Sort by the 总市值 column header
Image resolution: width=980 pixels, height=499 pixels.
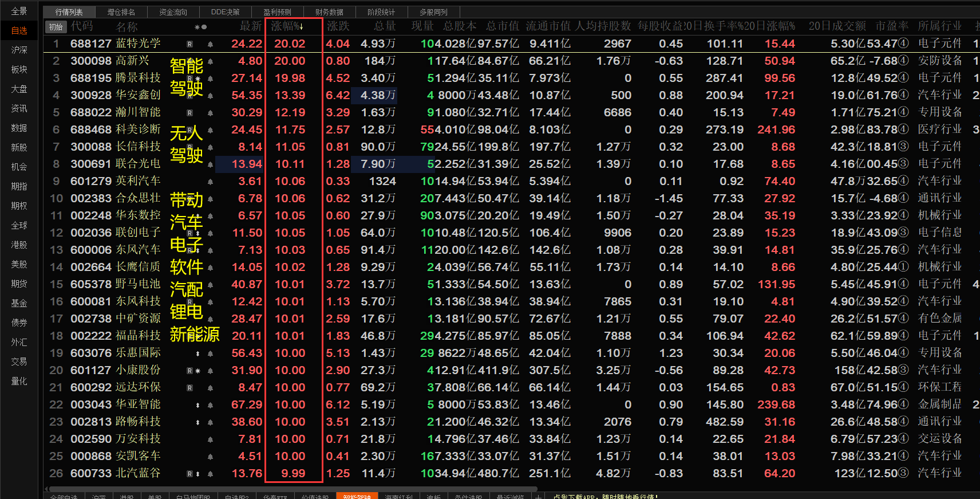pos(502,26)
